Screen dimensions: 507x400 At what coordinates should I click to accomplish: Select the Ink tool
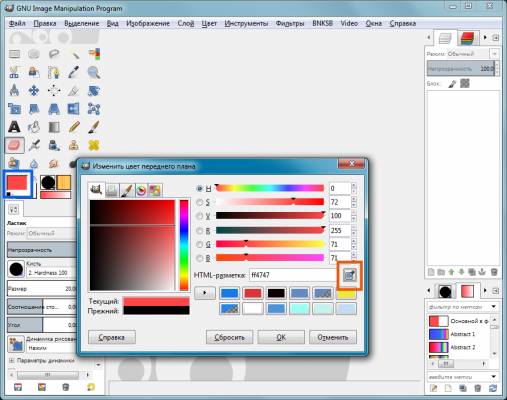(x=54, y=145)
